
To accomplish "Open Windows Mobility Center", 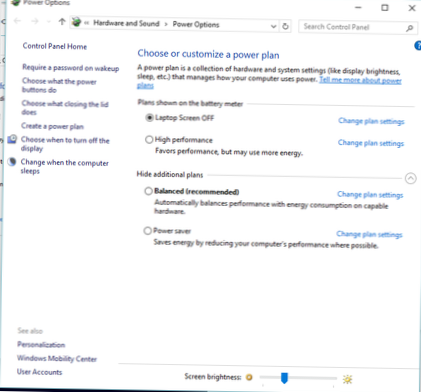I will coord(57,358).
